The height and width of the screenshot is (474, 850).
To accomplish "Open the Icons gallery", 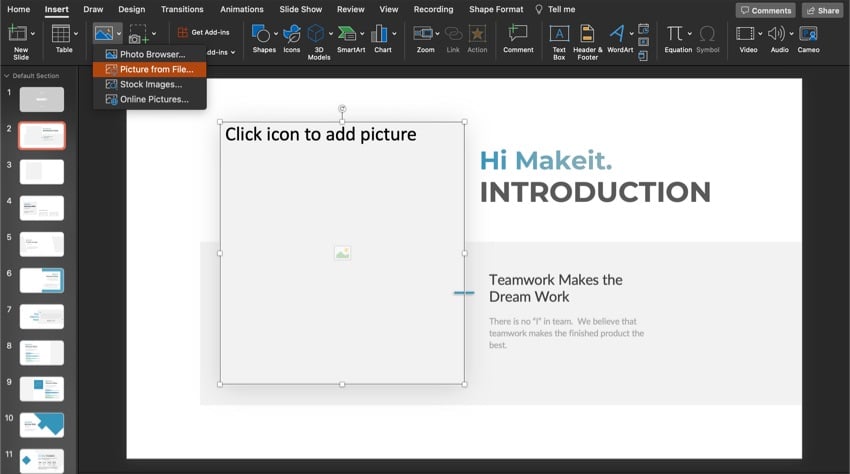I will tap(291, 35).
